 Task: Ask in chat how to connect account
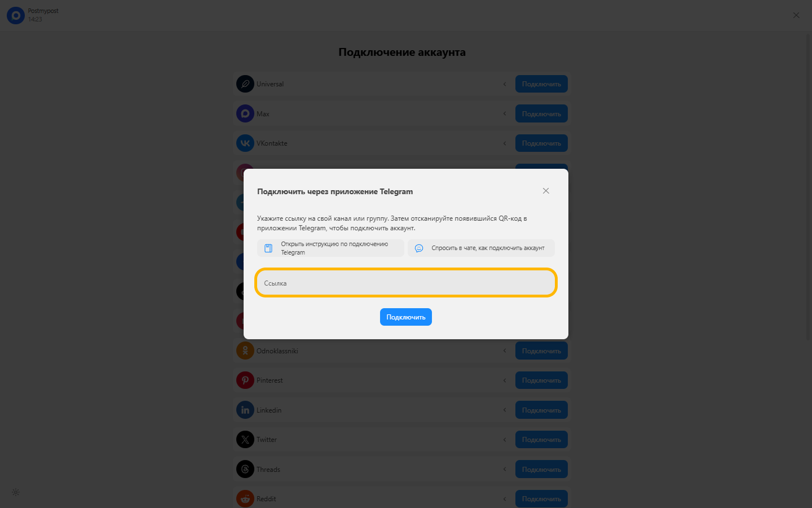(x=481, y=248)
